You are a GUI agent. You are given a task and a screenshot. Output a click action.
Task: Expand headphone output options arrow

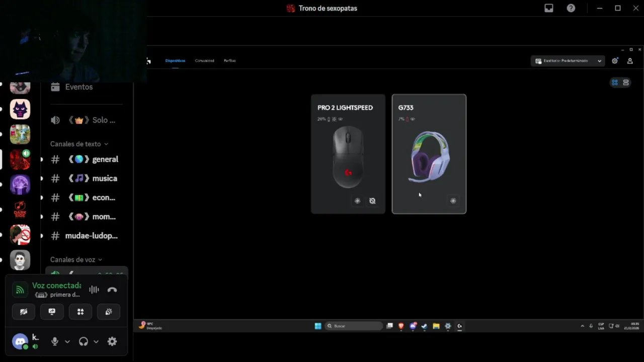[x=96, y=341]
